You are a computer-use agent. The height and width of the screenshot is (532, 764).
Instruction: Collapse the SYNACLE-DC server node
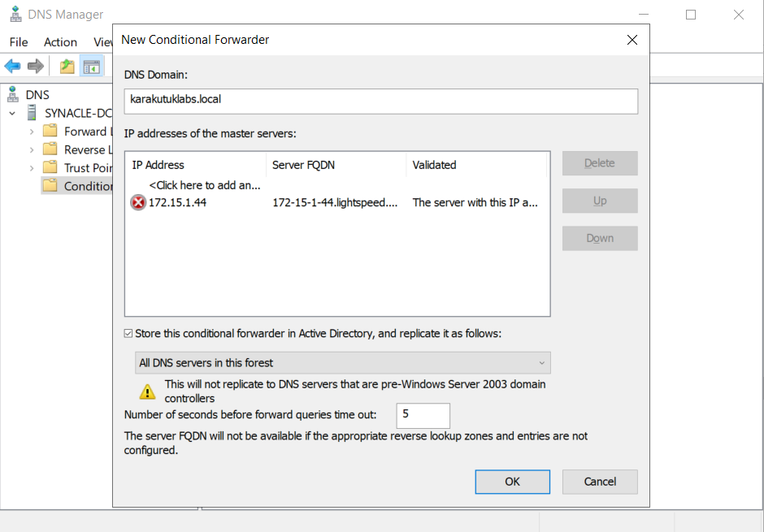pyautogui.click(x=13, y=114)
